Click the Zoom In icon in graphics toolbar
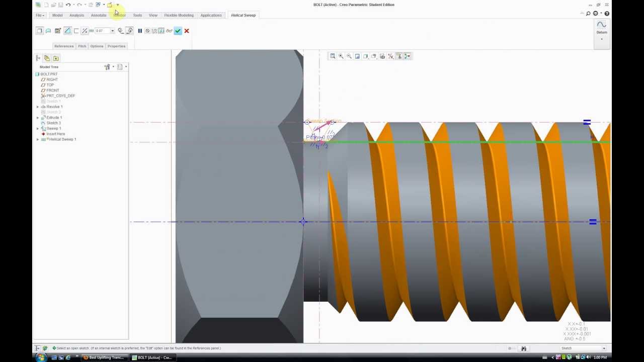This screenshot has height=362, width=644. coord(341,56)
